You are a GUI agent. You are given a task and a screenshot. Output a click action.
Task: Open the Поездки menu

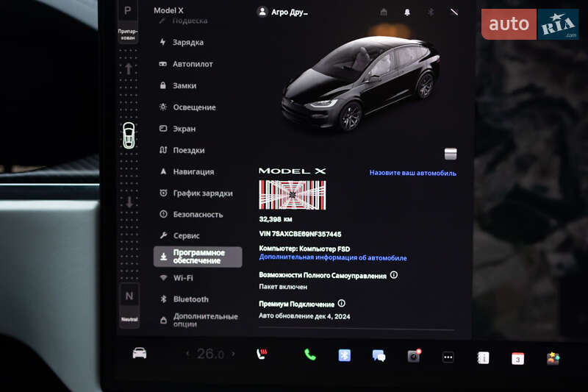[x=182, y=150]
